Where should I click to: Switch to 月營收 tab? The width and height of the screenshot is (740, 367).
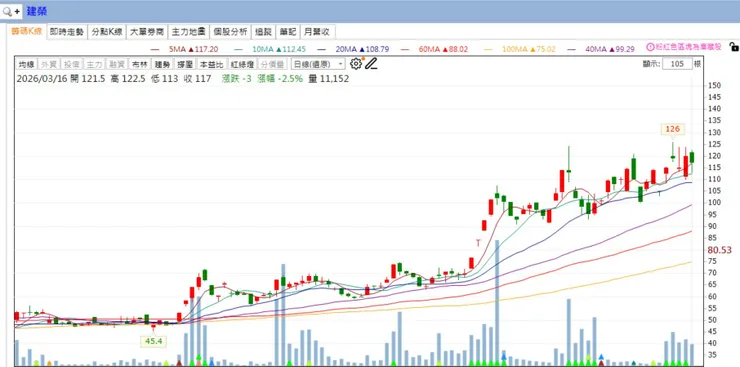318,32
